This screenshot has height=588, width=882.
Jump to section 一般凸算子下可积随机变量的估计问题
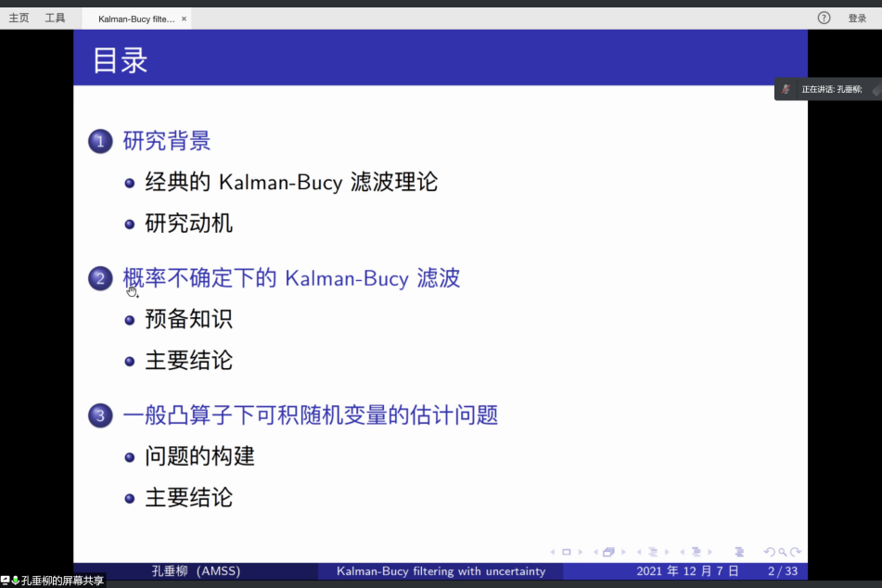311,415
